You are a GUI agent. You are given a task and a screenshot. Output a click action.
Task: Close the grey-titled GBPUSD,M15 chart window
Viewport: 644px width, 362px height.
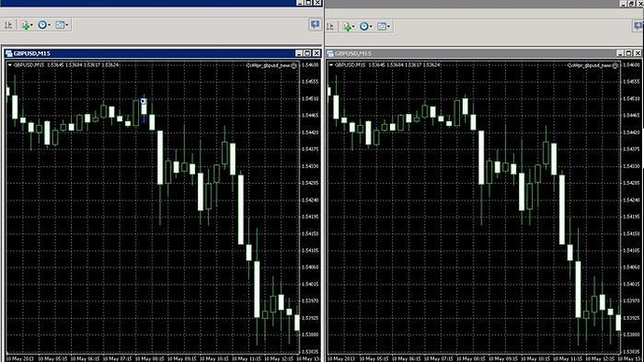coord(637,53)
